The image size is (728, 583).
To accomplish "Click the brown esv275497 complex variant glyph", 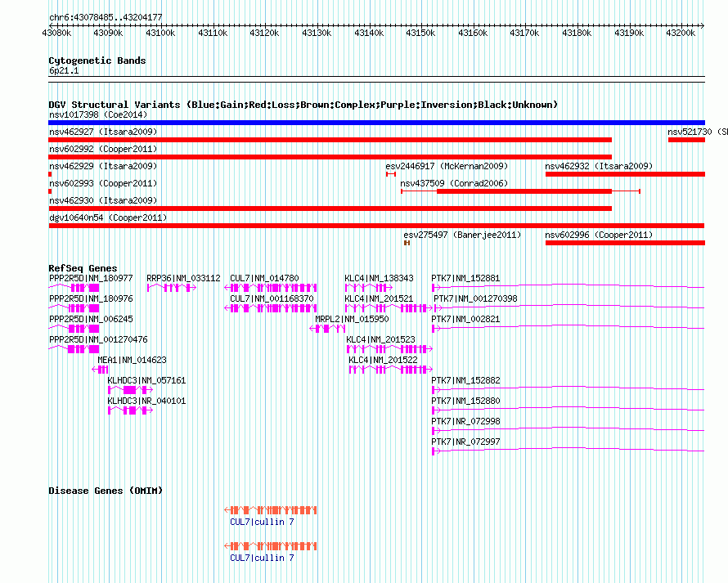I will coord(407,243).
